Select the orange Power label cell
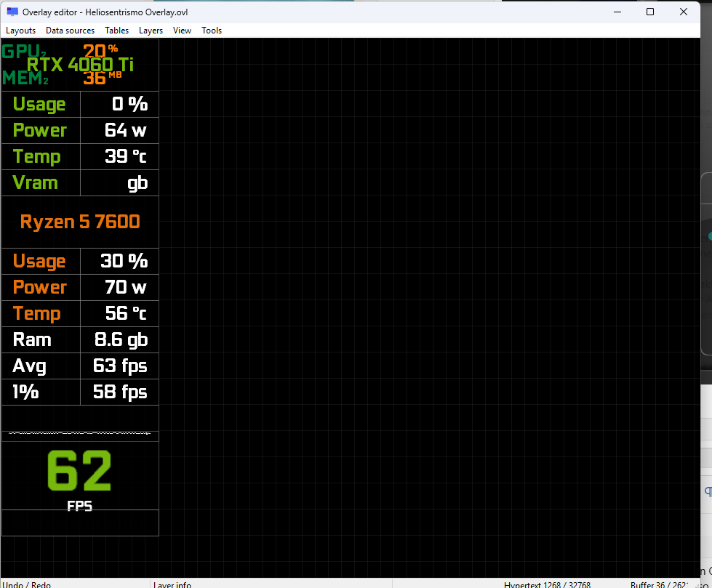 (39, 287)
